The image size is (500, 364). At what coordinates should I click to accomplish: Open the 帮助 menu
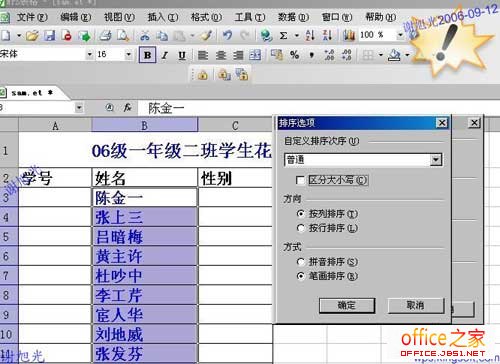(x=381, y=17)
